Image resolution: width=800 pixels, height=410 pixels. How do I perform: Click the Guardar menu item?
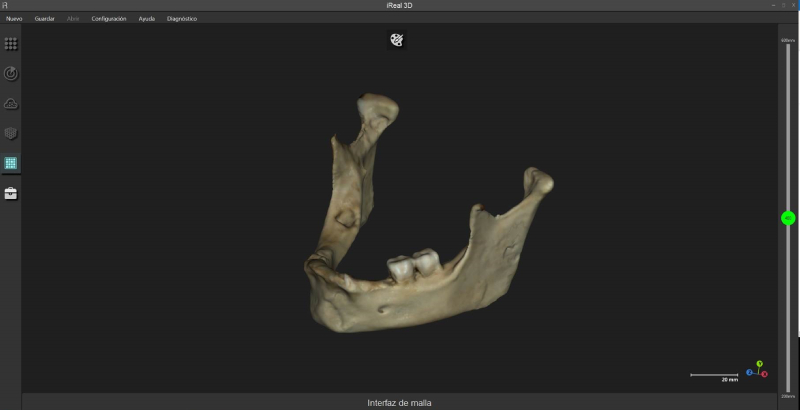click(45, 19)
